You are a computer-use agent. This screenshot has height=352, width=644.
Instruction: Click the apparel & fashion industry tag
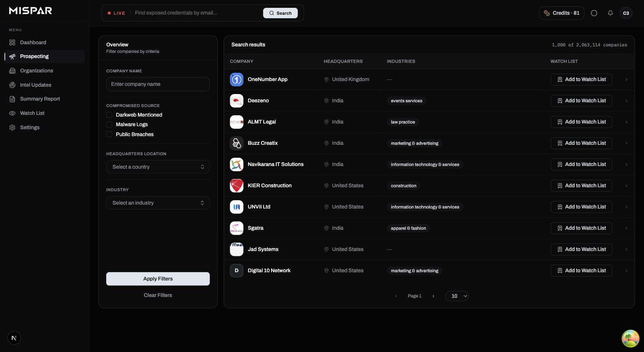(x=408, y=228)
